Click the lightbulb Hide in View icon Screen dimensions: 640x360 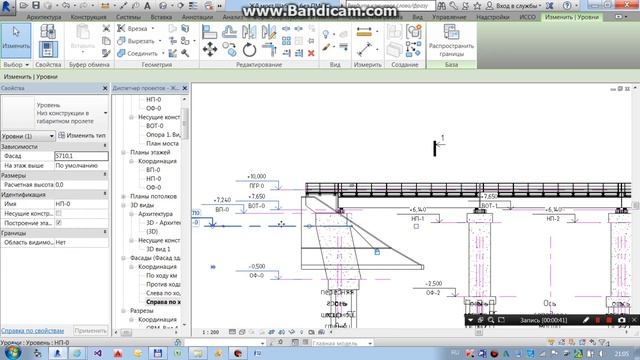[x=326, y=34]
